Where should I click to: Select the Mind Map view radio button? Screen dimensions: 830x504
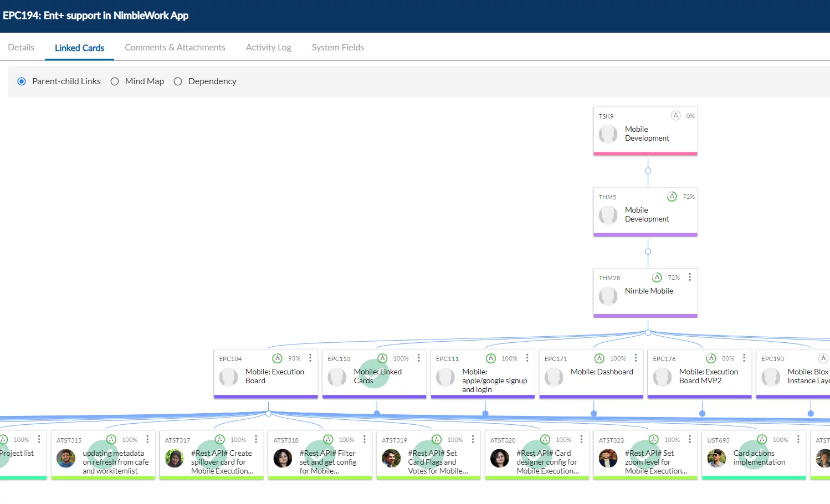pos(115,81)
